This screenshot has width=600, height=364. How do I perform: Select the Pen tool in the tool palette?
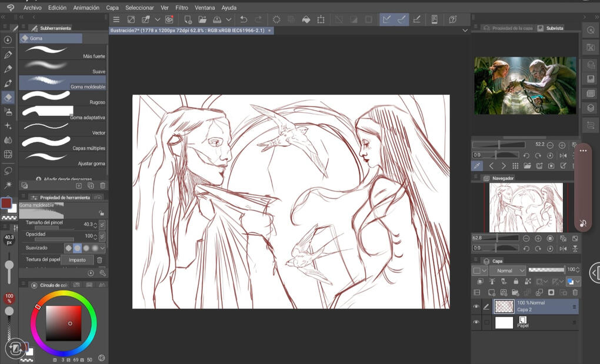tap(8, 55)
